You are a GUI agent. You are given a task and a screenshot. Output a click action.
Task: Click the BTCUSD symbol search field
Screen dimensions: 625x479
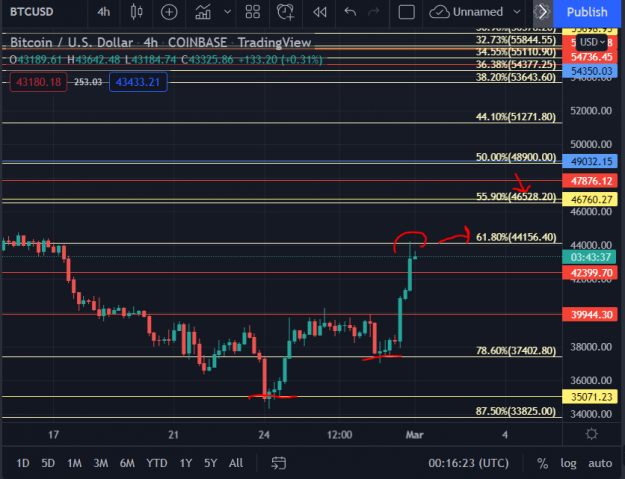(32, 12)
